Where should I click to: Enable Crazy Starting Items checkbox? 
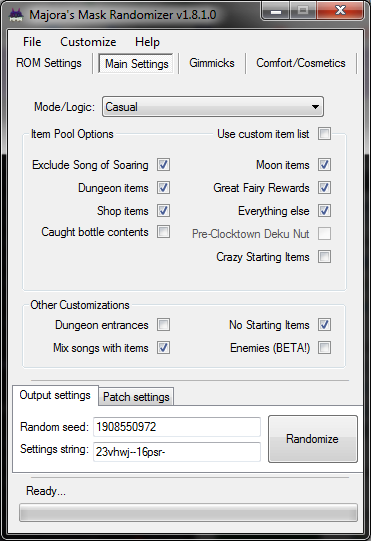tap(324, 257)
